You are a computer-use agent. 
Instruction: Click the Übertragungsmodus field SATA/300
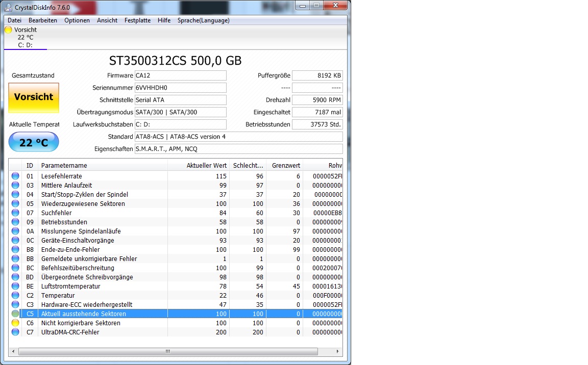(x=180, y=112)
